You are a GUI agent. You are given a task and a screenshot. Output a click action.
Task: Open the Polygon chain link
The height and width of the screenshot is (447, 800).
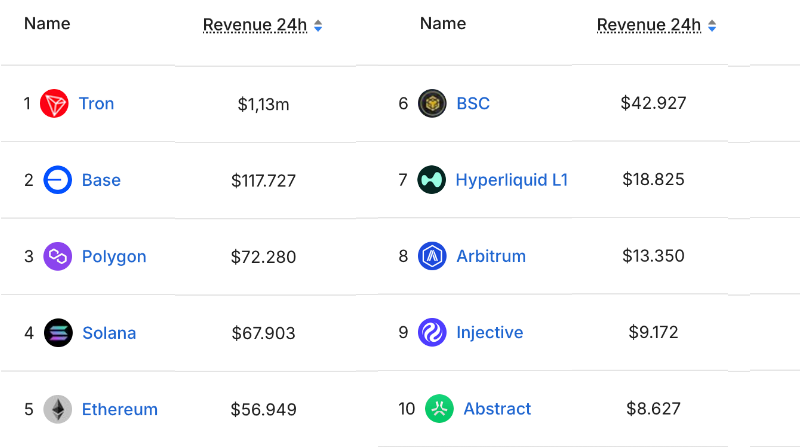[x=114, y=257]
